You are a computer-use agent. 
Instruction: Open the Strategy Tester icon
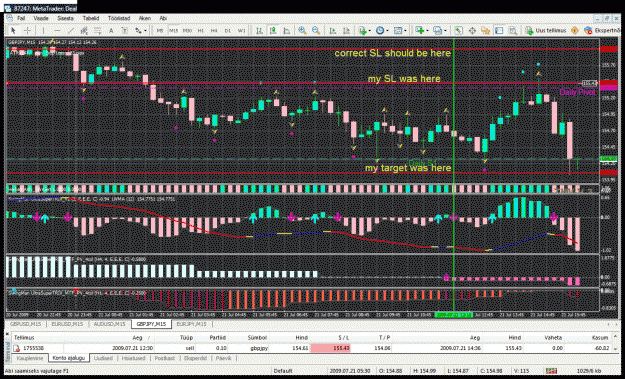pos(513,31)
